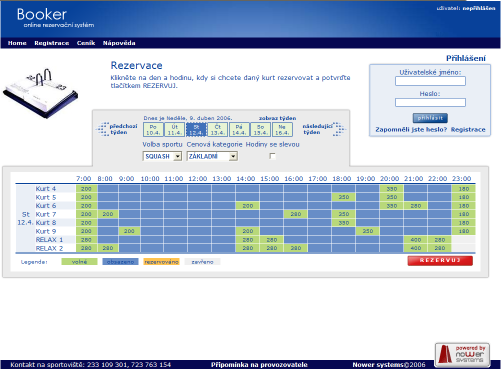Select Kurt 4 free slot at 7:00
The image size is (501, 369).
click(x=86, y=189)
